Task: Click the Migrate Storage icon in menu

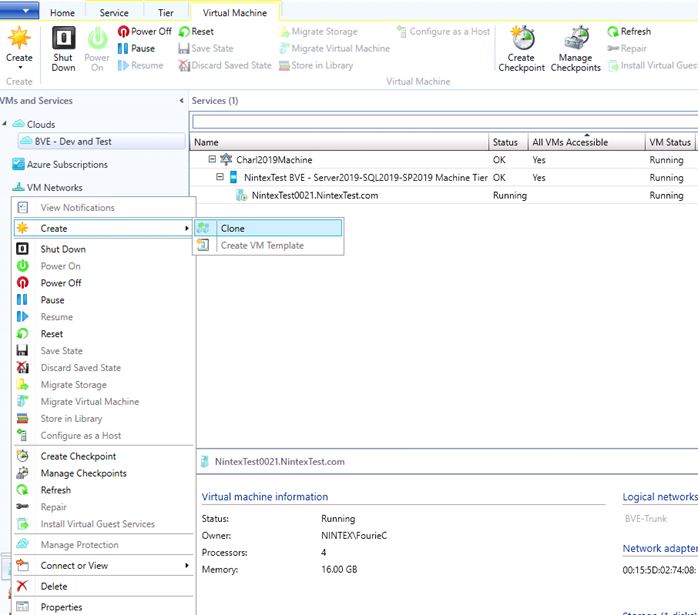Action: tap(22, 384)
